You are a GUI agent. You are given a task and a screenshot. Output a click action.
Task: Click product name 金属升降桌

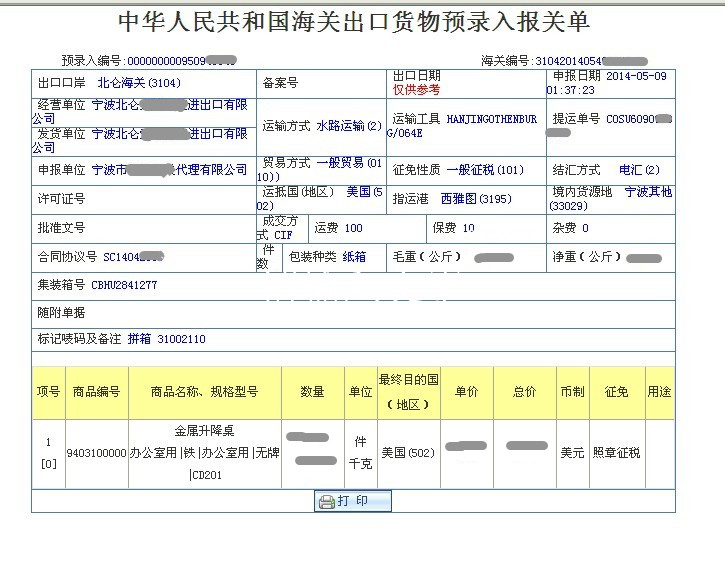click(x=204, y=431)
